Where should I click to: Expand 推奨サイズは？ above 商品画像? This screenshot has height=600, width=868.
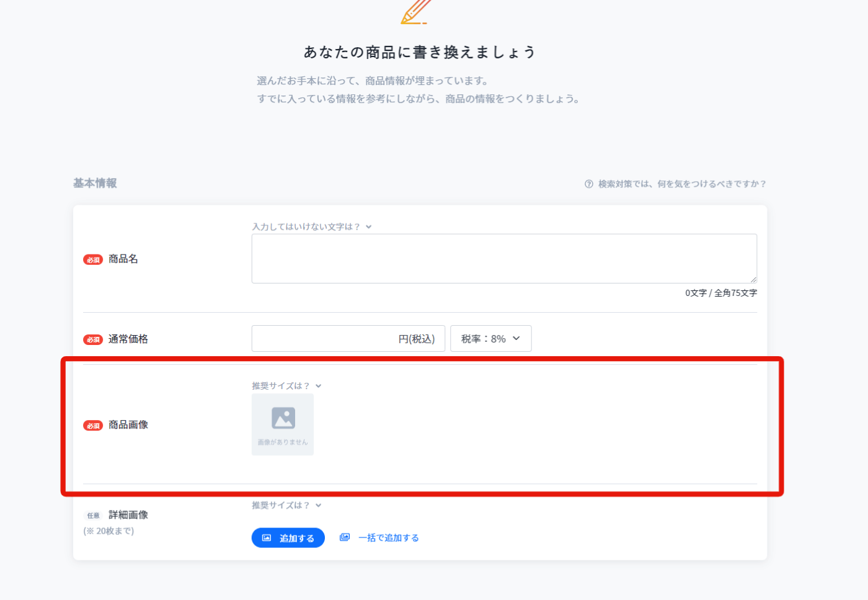[286, 386]
